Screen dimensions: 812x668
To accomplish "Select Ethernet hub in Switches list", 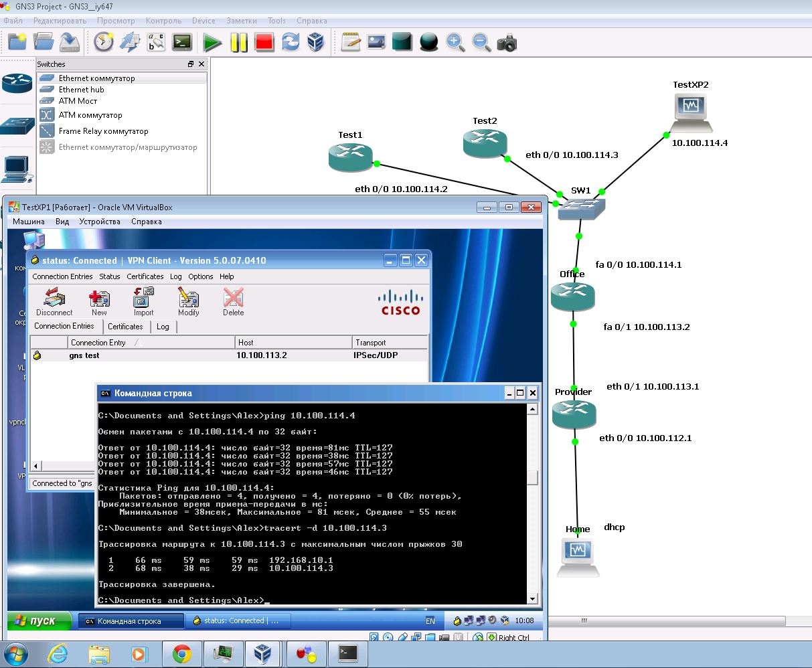I will [x=123, y=90].
